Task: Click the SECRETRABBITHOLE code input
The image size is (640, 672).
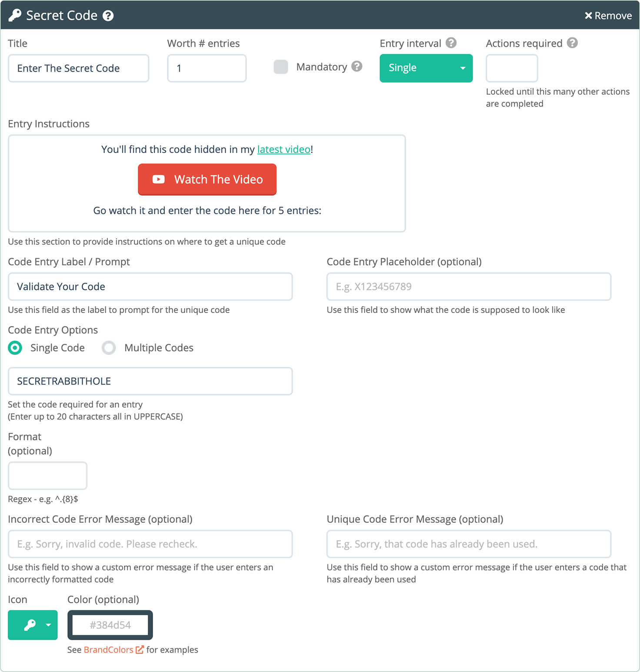Action: (x=150, y=381)
